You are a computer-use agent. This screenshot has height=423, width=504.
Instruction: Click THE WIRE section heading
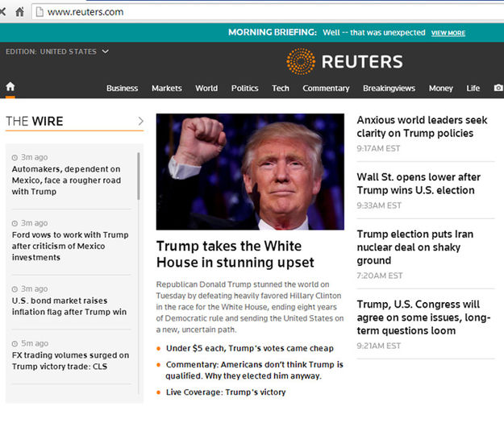pyautogui.click(x=35, y=121)
